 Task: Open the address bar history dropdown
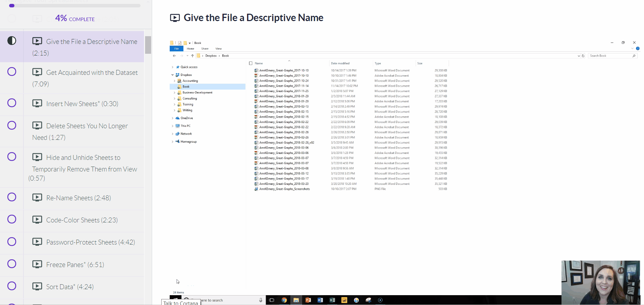pyautogui.click(x=579, y=56)
